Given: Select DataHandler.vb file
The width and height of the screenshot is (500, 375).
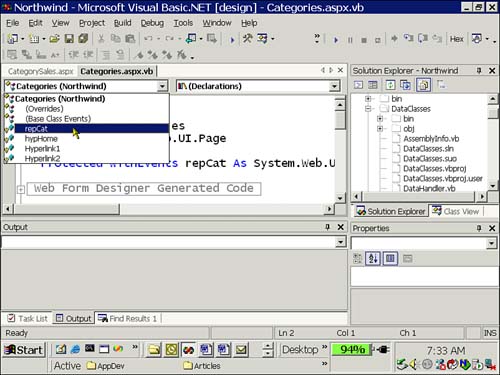Looking at the screenshot, I should (429, 189).
